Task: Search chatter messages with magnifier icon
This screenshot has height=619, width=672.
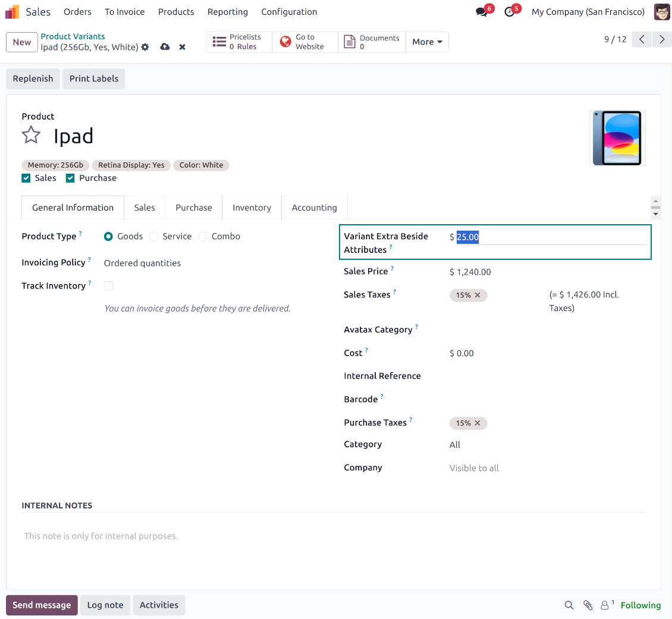Action: [569, 605]
